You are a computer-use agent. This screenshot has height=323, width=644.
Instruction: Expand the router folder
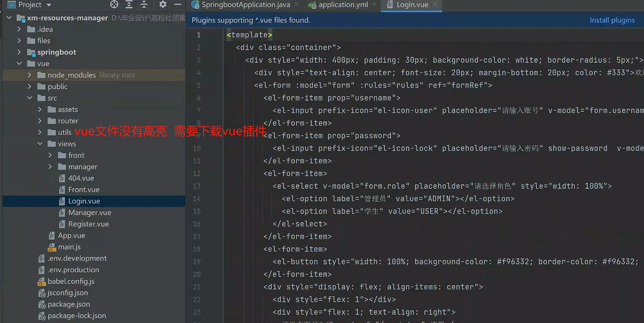coord(40,121)
